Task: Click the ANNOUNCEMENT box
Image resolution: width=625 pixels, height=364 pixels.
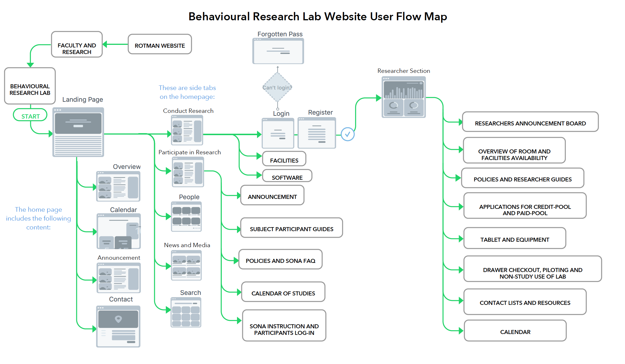Action: point(272,195)
